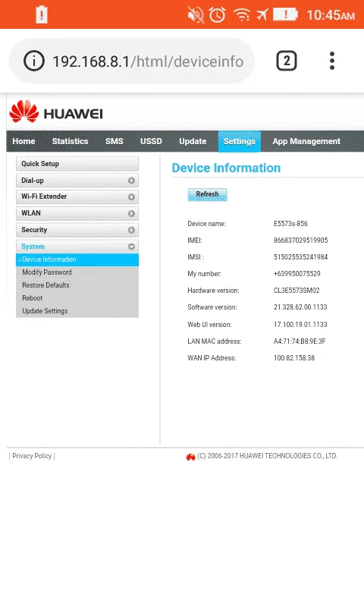
Task: Tap the alarm clock status icon
Action: point(218,14)
